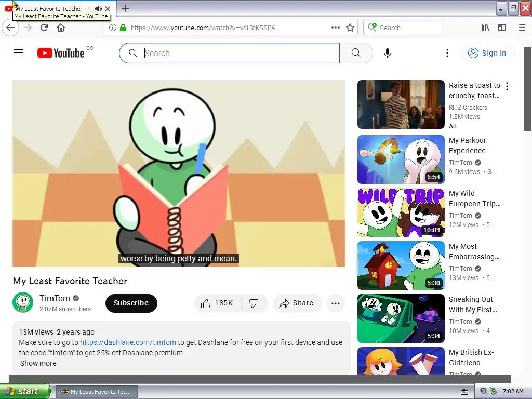Open RITZ Crackers ad thumbnail
532x399 pixels.
tap(401, 104)
